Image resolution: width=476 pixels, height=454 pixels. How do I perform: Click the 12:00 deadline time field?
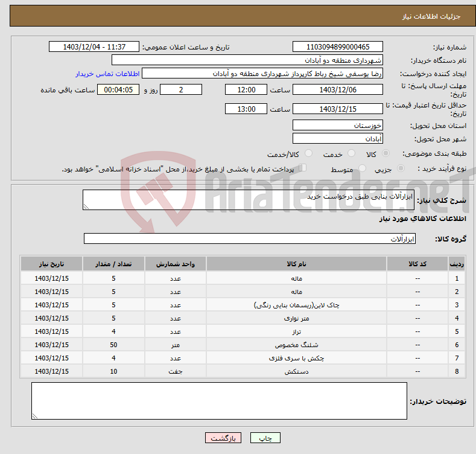point(246,89)
